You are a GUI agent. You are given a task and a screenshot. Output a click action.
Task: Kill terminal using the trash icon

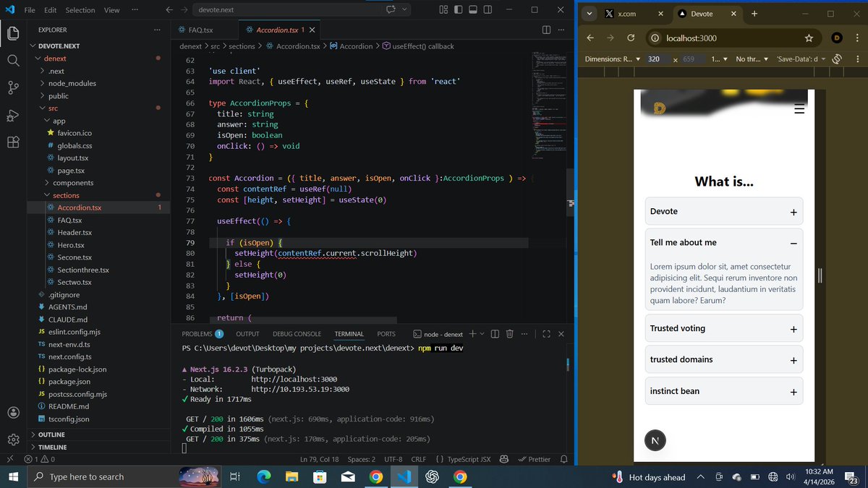pyautogui.click(x=509, y=334)
